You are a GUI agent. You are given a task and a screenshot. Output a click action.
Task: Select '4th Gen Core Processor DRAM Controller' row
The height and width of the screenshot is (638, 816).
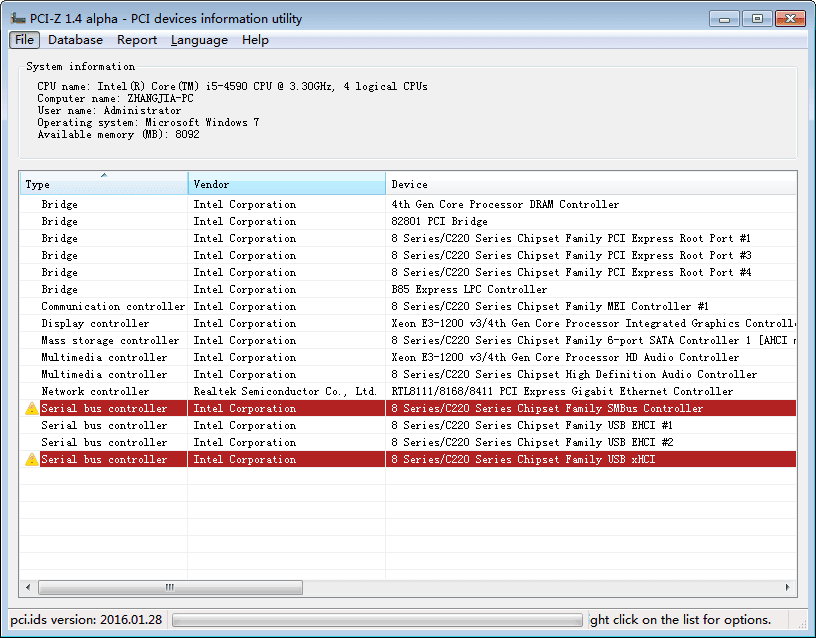[x=408, y=205]
